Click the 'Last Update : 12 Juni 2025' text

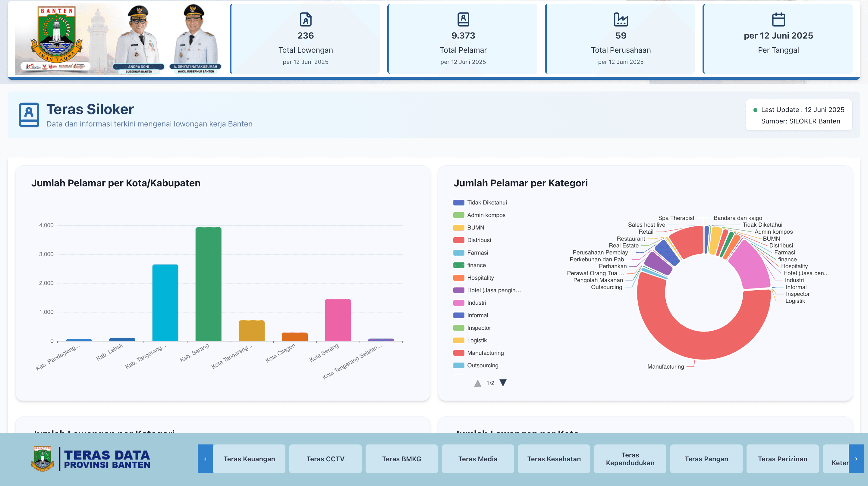(802, 110)
